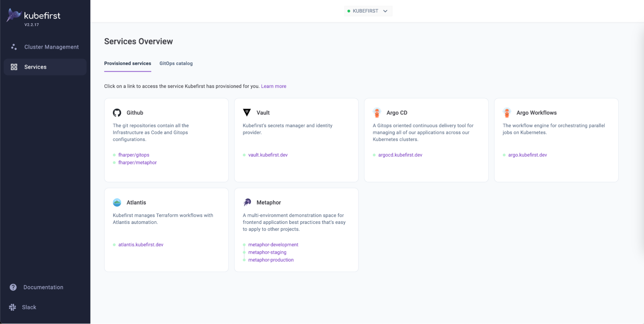Click the Argo Workflows engine description
This screenshot has width=644, height=324.
coord(554,129)
